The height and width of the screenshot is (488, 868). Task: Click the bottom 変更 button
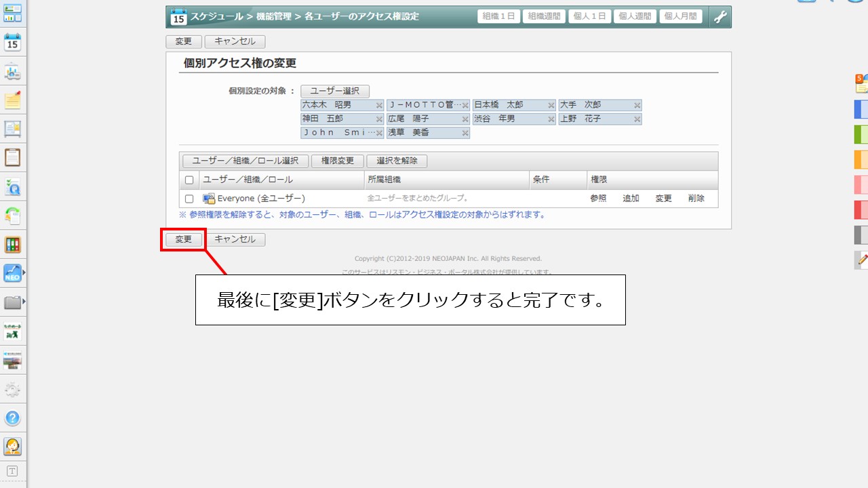(184, 239)
